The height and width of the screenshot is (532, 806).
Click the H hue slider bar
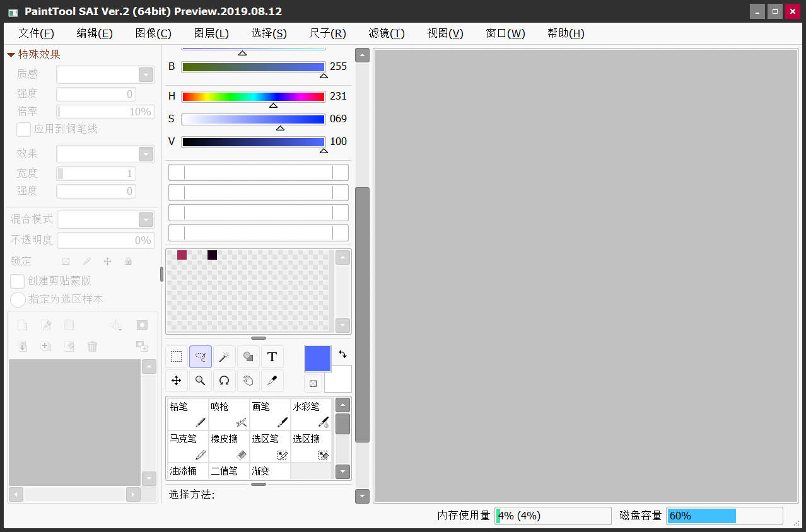[253, 96]
